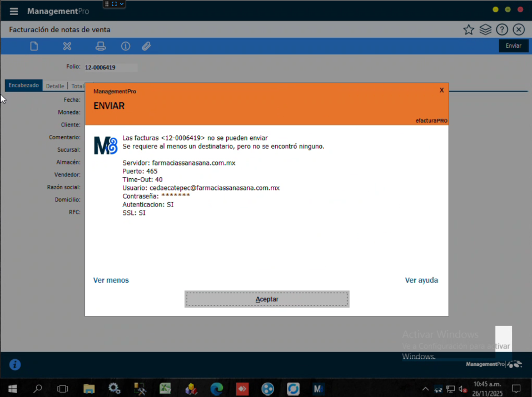Click the blue info icon at bottom left
Viewport: 532px width, 397px height.
tap(15, 364)
